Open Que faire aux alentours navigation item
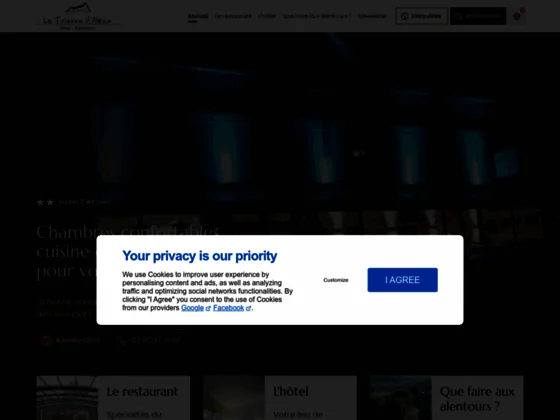 tap(317, 16)
